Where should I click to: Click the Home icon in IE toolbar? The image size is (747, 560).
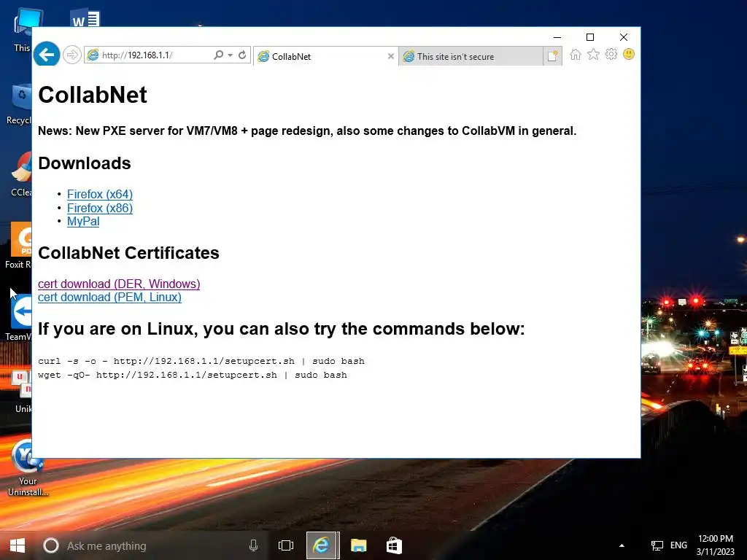tap(576, 55)
